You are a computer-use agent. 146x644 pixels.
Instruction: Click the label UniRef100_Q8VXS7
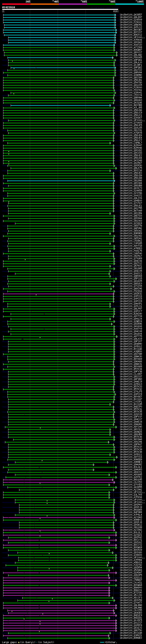pyautogui.click(x=131, y=53)
